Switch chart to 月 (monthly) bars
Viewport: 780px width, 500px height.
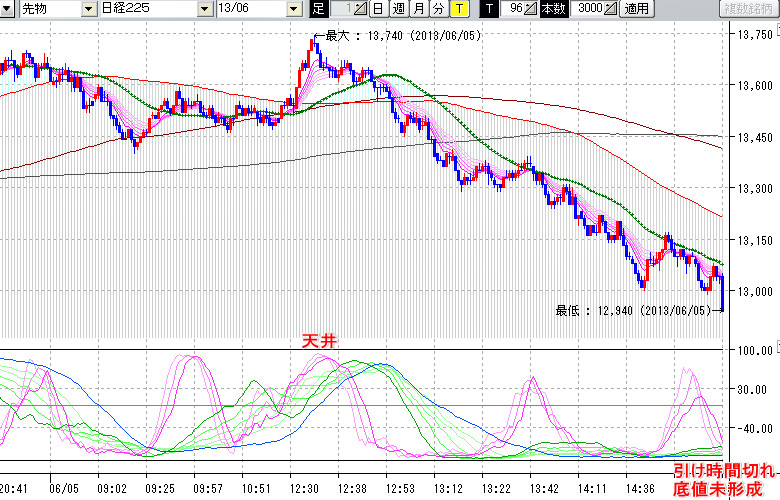click(418, 9)
